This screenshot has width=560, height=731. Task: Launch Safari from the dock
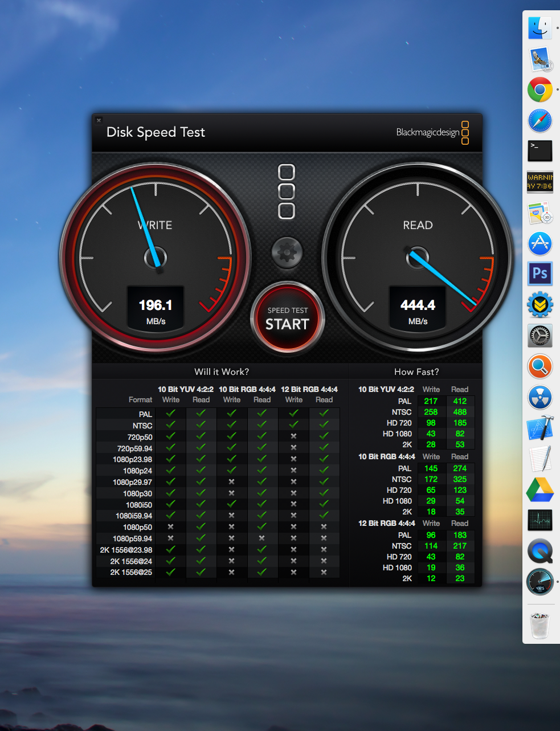[x=539, y=120]
